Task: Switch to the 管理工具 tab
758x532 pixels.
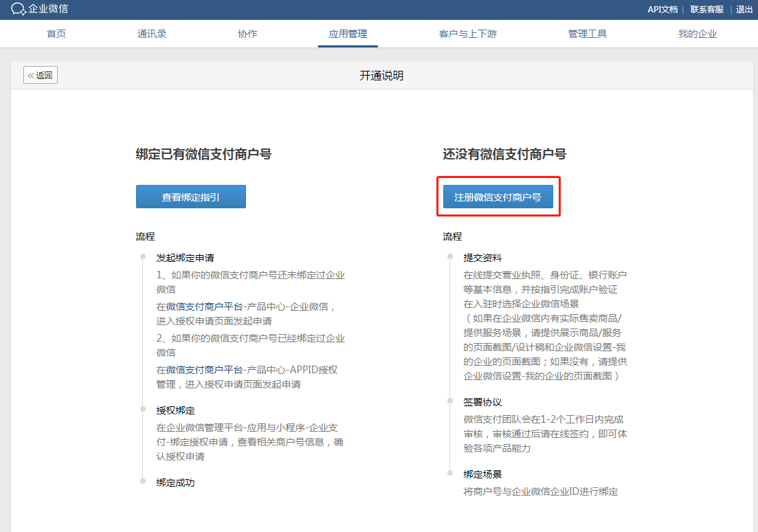Action: [588, 34]
